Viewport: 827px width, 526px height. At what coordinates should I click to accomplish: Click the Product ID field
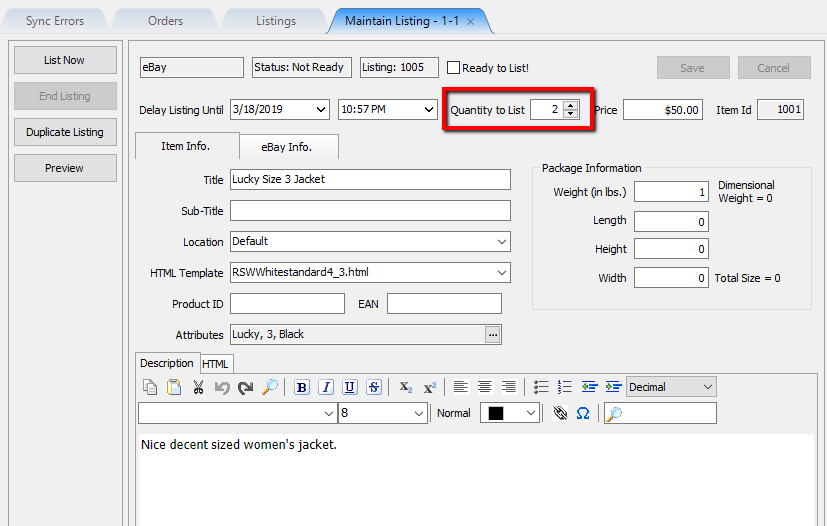pos(287,304)
